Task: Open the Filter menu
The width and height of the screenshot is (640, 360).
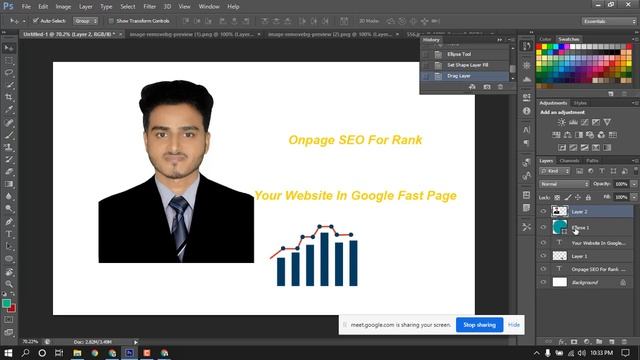Action: [149, 7]
